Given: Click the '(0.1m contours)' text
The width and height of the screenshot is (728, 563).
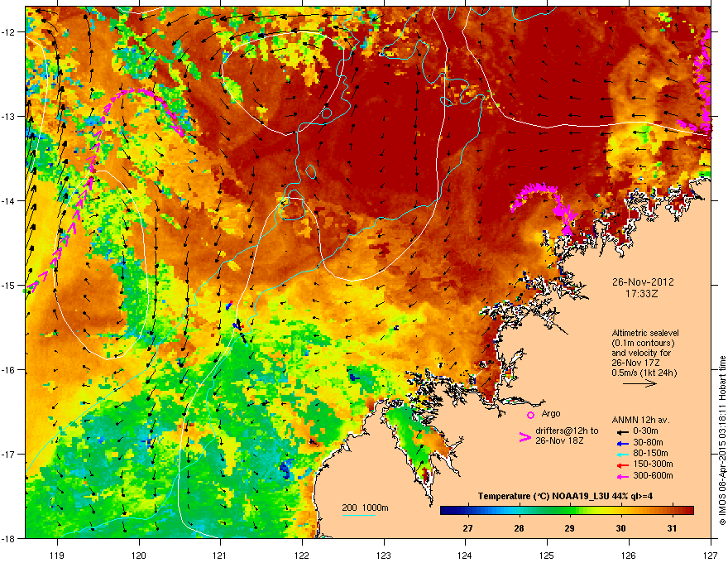Looking at the screenshot, I should click(x=643, y=343).
